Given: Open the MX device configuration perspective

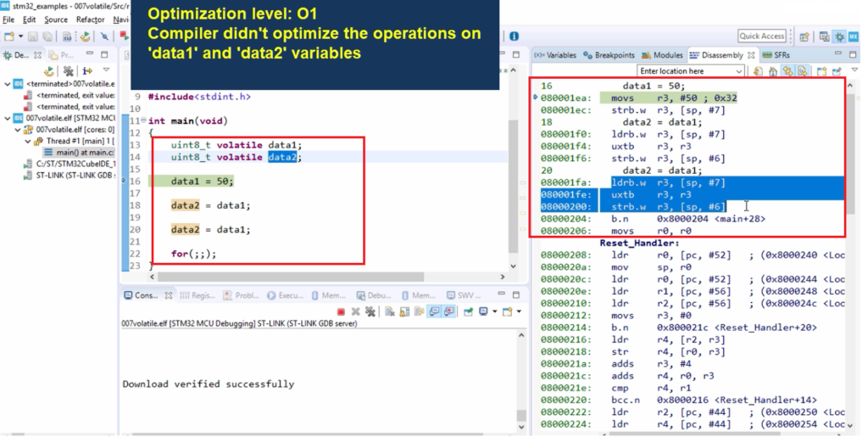Looking at the screenshot, I should click(853, 36).
